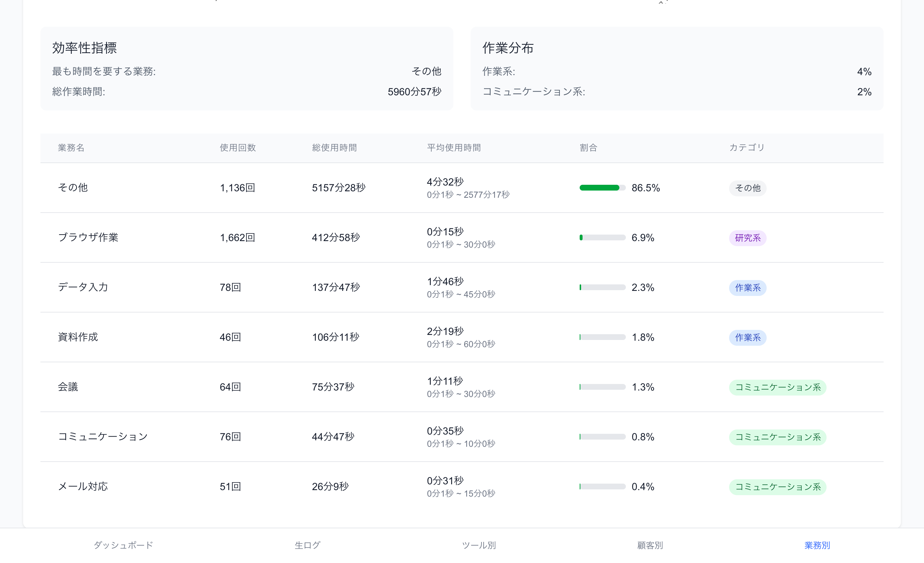
Task: Collapse the panel using the chevron at top
Action: pyautogui.click(x=661, y=3)
